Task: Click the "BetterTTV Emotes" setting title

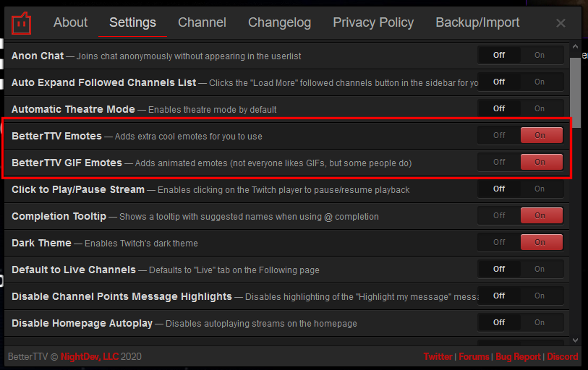Action: [56, 136]
